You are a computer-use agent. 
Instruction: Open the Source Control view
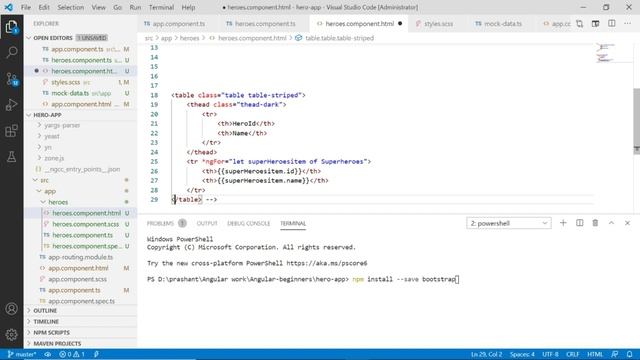click(11, 79)
